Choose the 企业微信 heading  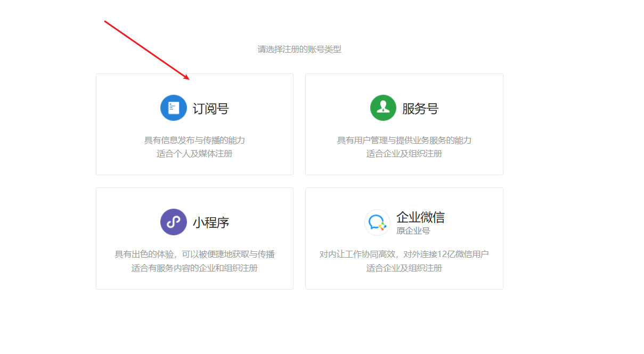[420, 217]
